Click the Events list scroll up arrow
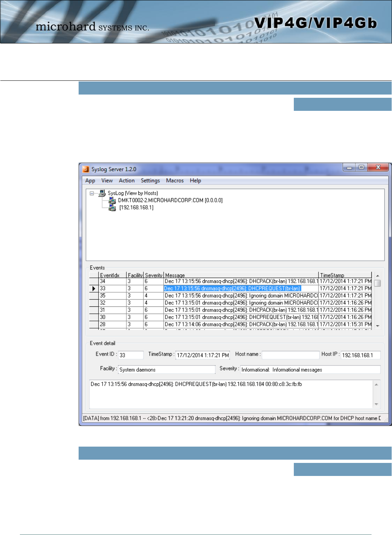The width and height of the screenshot is (392, 535). [x=378, y=276]
